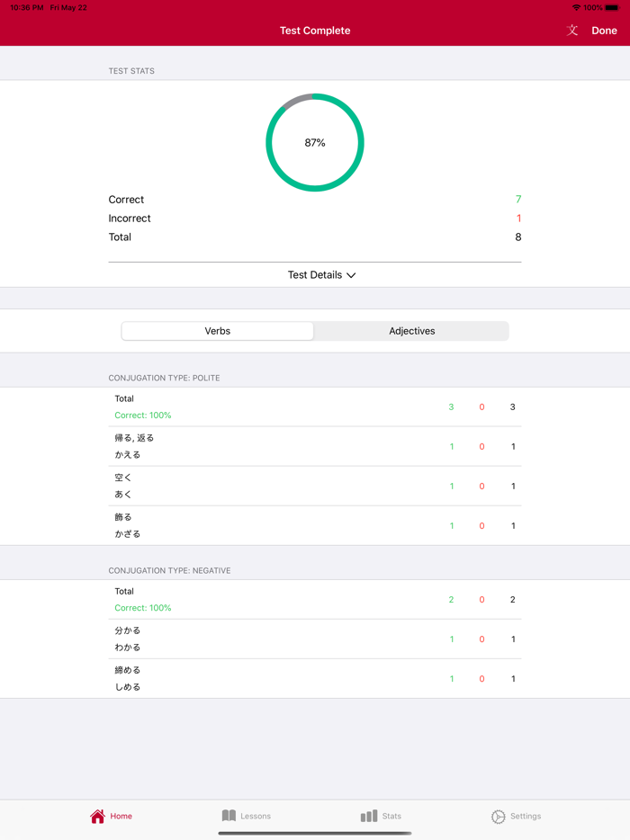
Task: Tap the Conjugation Type: Polite header
Action: pyautogui.click(x=164, y=378)
